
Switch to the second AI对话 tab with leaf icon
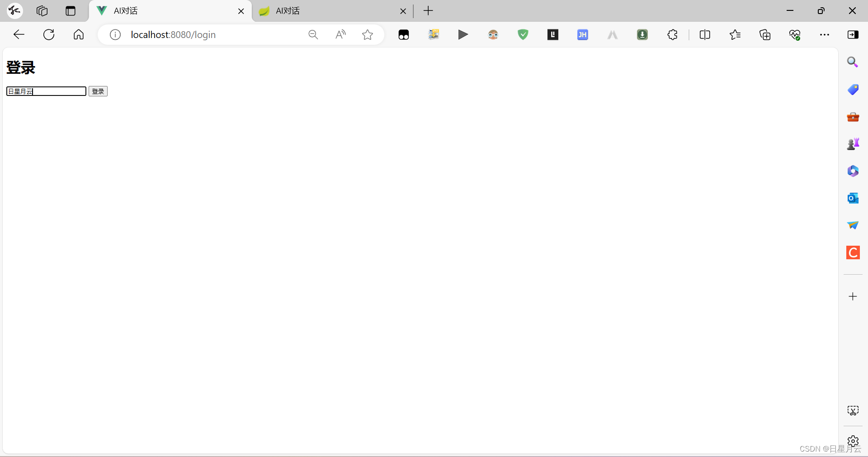coord(332,11)
